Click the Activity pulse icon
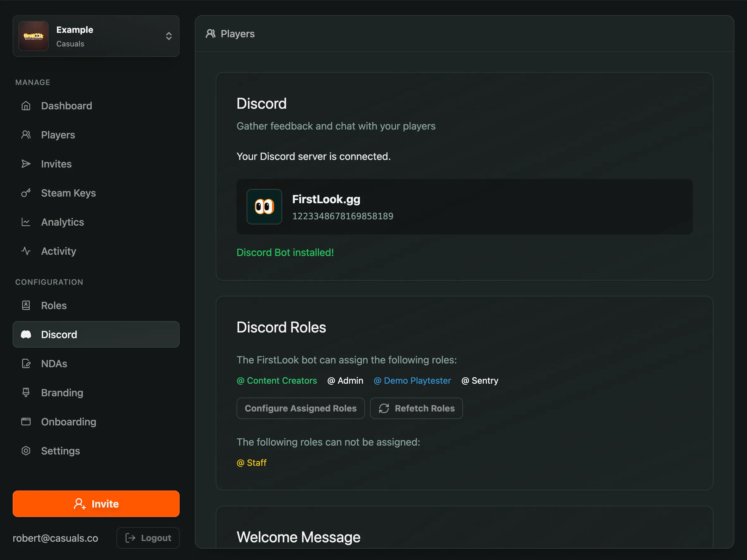747x560 pixels. click(x=26, y=251)
